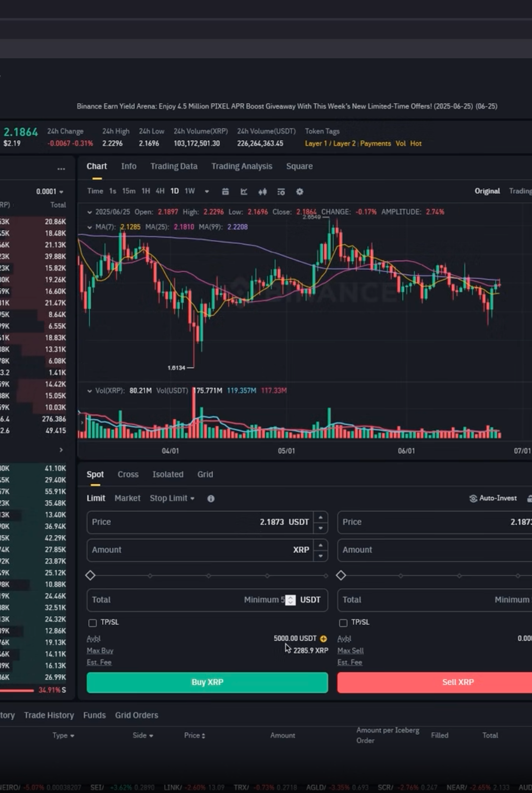The height and width of the screenshot is (793, 532).
Task: Select Market order type
Action: (x=127, y=498)
